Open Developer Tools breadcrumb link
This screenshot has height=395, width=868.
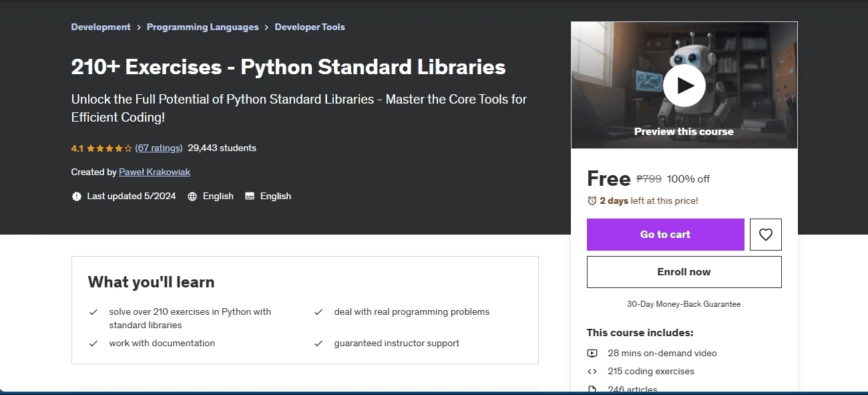click(x=310, y=27)
